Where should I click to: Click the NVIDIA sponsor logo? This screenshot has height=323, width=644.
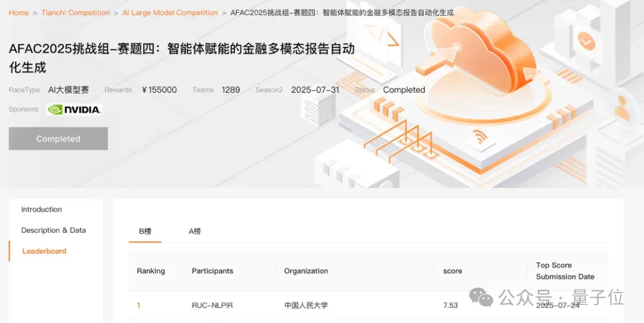74,109
